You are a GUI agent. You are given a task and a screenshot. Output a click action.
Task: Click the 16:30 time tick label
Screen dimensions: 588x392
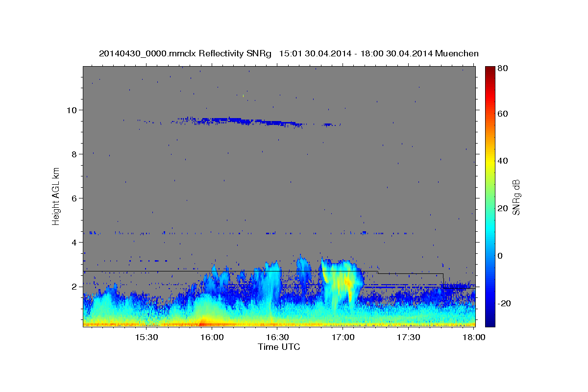[277, 338]
